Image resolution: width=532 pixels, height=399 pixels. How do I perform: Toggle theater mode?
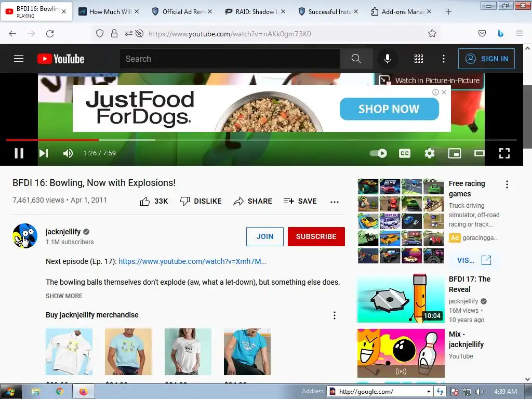479,153
